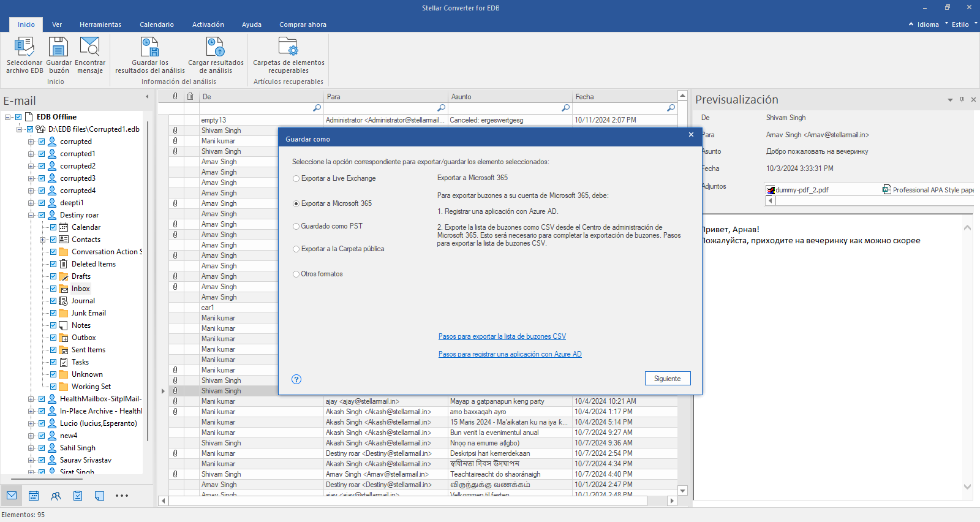Select the Otros formatos option
The height and width of the screenshot is (522, 980).
coord(318,274)
